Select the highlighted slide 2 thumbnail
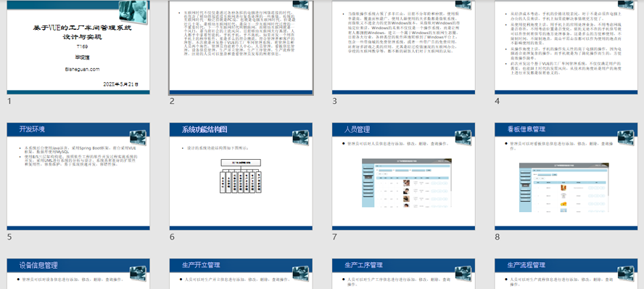Screen dimensions: 644x289 tap(241, 47)
